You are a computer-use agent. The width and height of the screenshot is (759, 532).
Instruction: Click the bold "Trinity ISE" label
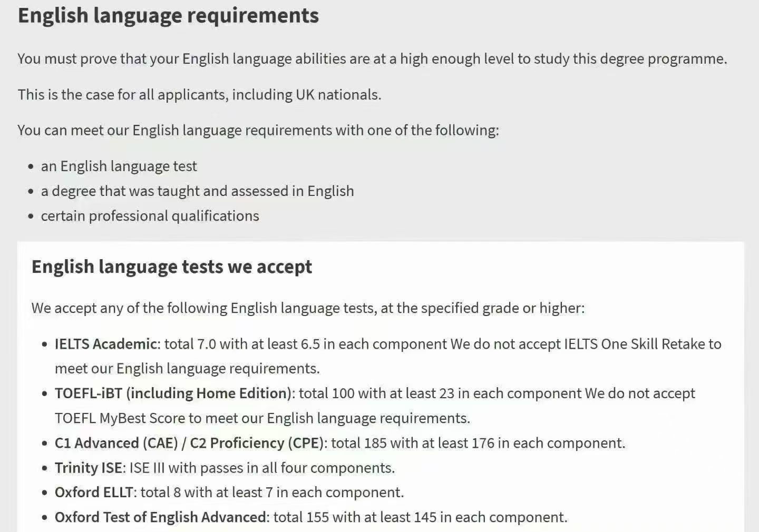tap(88, 468)
